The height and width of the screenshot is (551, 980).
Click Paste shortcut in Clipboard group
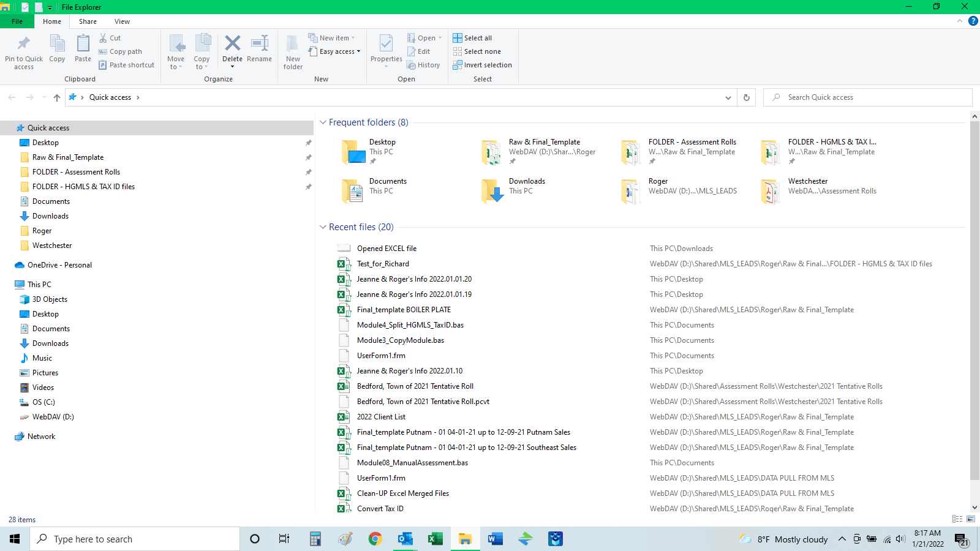coord(127,65)
